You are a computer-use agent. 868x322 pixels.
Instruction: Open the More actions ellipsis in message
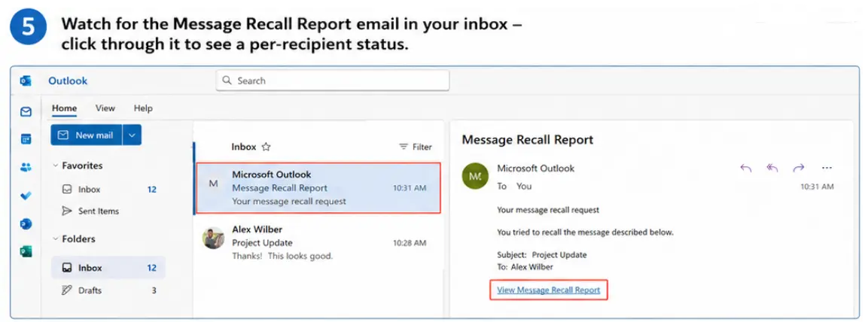pos(827,169)
